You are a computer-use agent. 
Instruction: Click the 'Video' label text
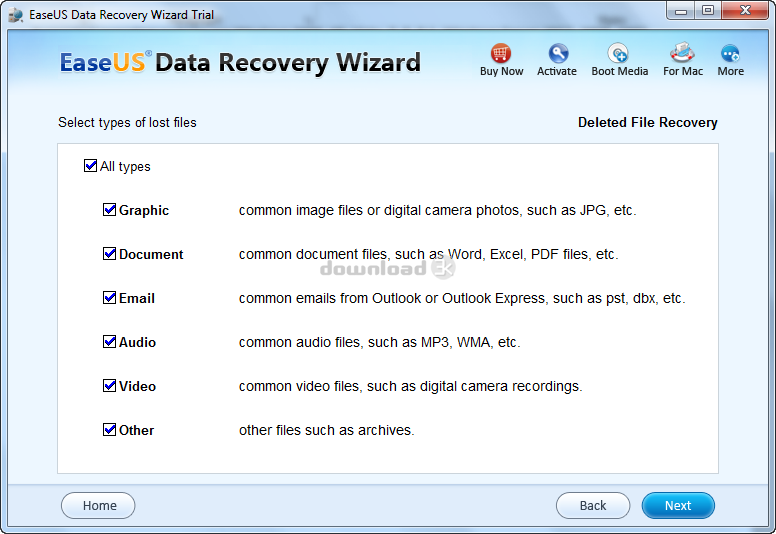point(137,387)
